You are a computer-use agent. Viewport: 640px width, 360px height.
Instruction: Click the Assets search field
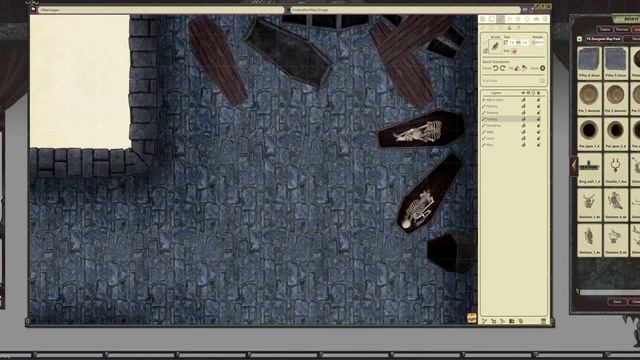coord(610,291)
